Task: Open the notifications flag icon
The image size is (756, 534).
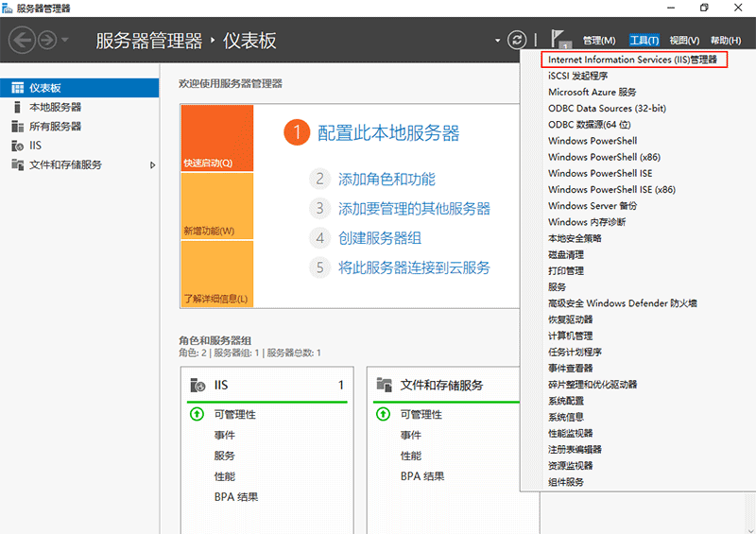Action: [x=559, y=39]
